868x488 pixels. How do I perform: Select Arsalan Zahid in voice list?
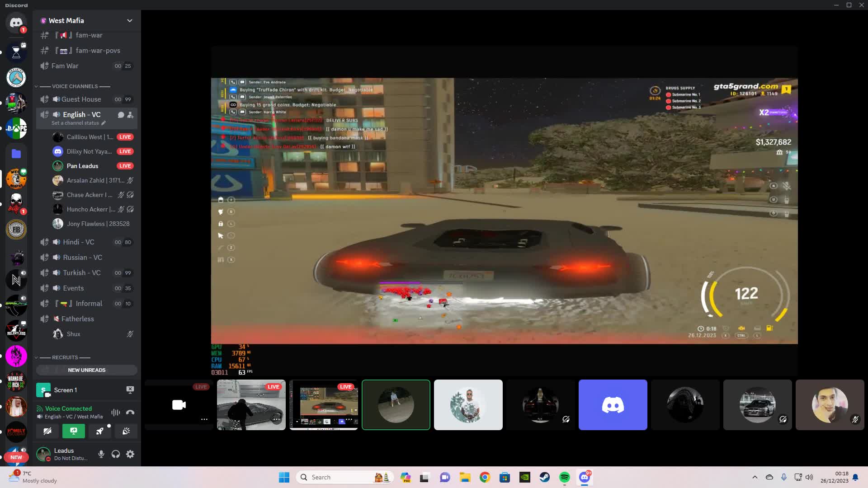click(93, 180)
